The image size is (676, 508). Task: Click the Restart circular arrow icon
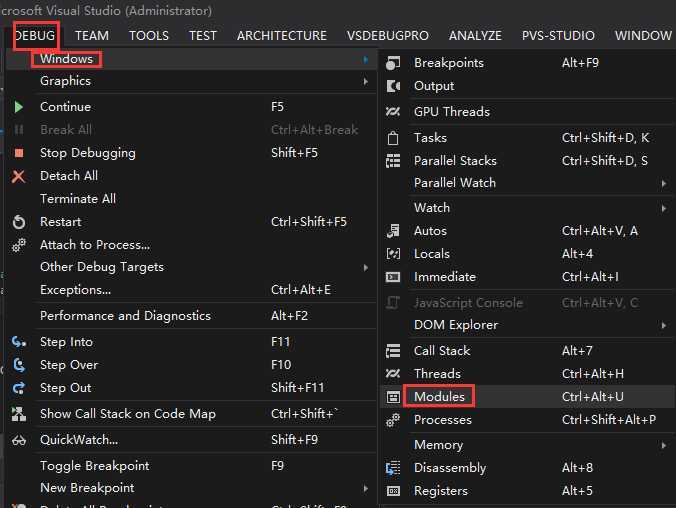tap(19, 222)
